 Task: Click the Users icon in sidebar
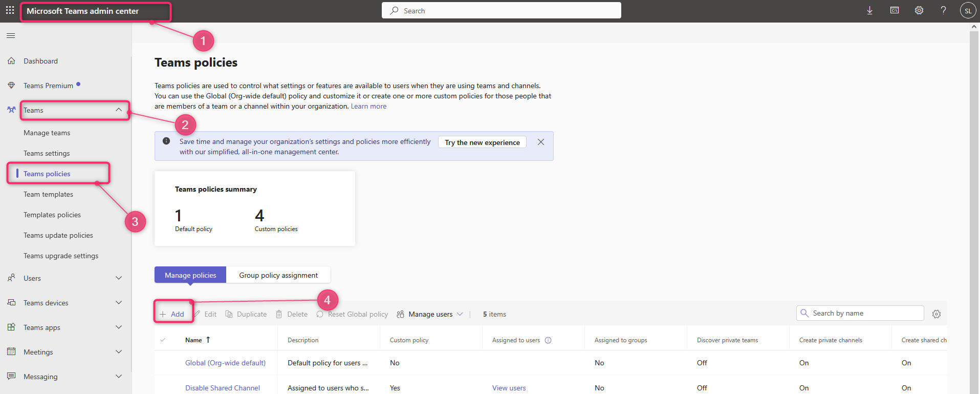click(11, 278)
